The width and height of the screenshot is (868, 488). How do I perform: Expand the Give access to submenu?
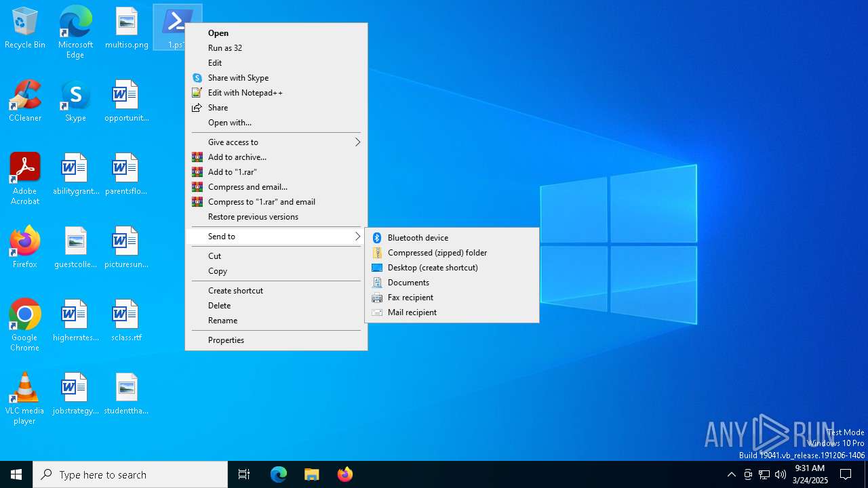point(277,142)
